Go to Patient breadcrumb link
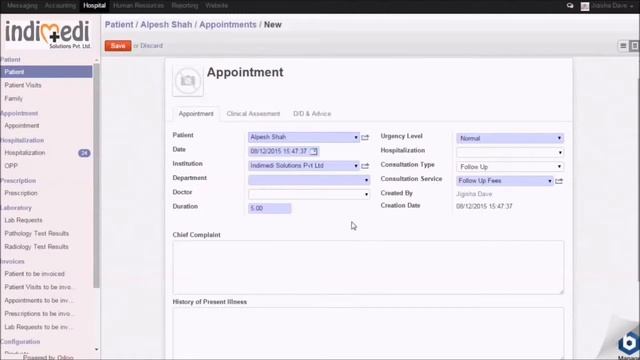Screen dimensions: 640x360 click(119, 25)
